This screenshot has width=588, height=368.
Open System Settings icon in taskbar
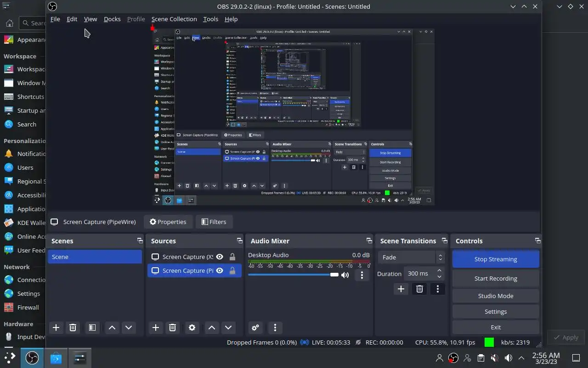pyautogui.click(x=80, y=357)
